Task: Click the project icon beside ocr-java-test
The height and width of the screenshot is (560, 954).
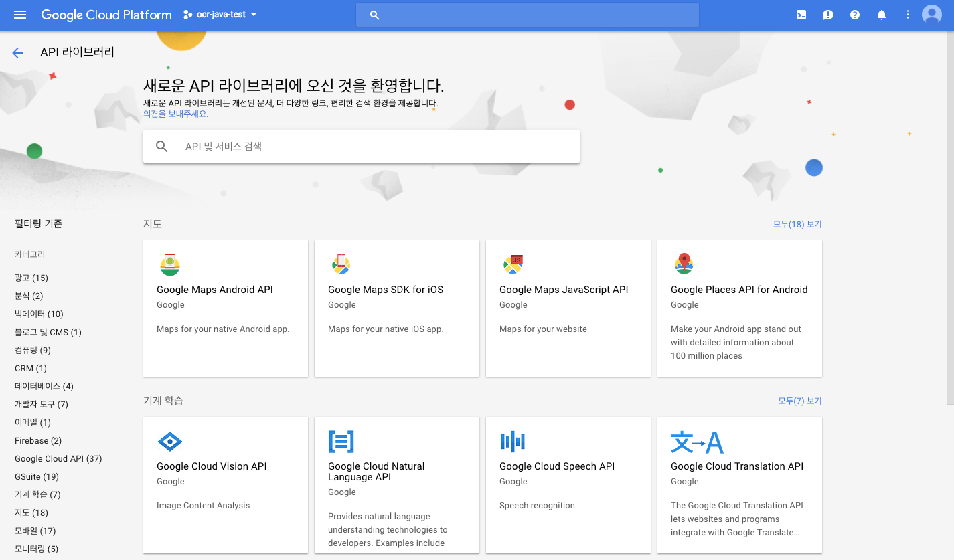Action: click(x=187, y=15)
